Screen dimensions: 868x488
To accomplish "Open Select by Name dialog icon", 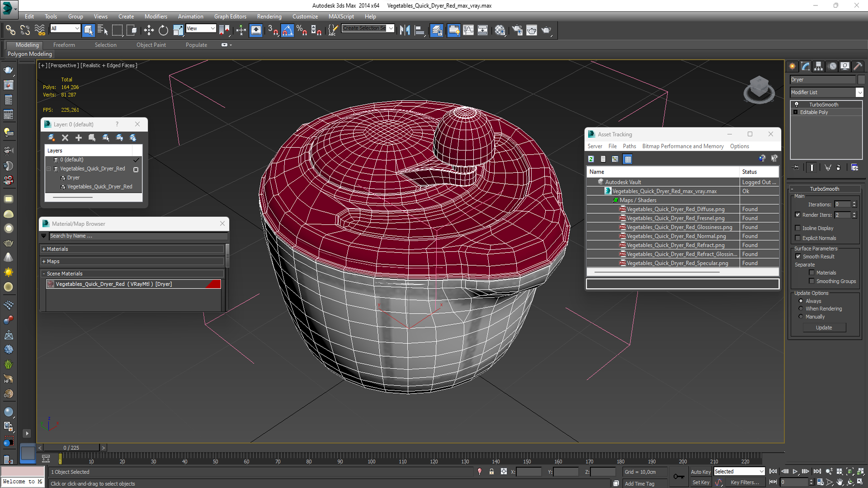I will [x=103, y=30].
